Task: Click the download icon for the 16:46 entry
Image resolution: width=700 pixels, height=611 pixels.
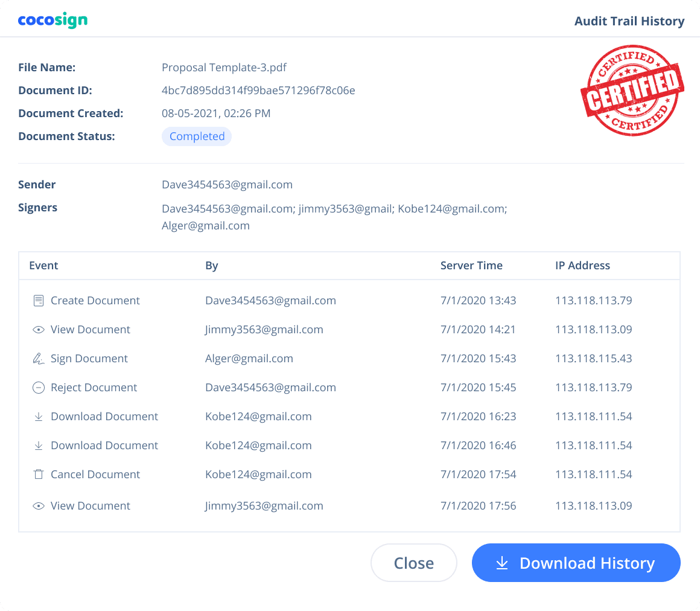Action: point(39,446)
